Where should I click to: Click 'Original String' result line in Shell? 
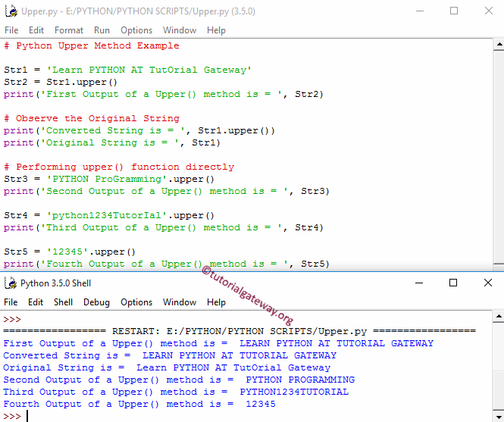(x=167, y=367)
